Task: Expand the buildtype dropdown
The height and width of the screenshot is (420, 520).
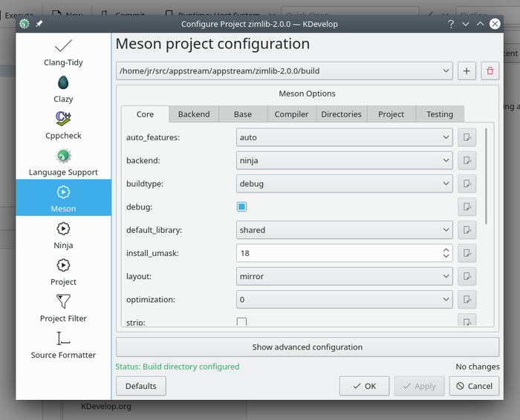Action: click(x=344, y=183)
